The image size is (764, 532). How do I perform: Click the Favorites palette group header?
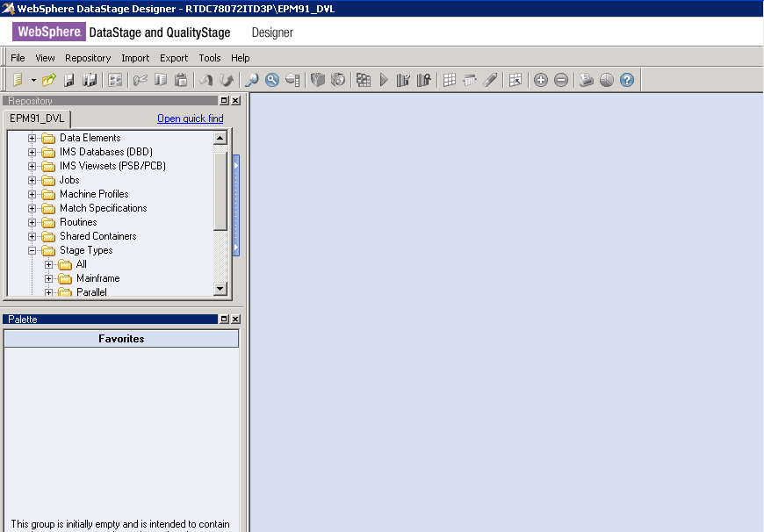coord(121,339)
